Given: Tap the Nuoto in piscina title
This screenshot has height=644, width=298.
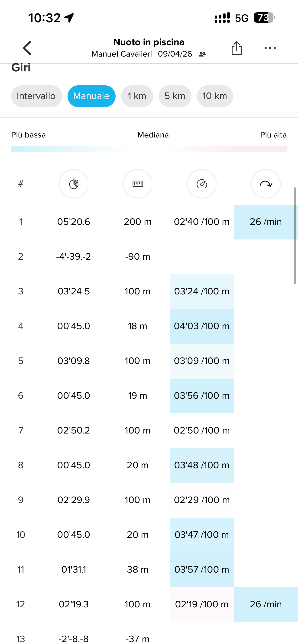Looking at the screenshot, I should click(x=149, y=42).
